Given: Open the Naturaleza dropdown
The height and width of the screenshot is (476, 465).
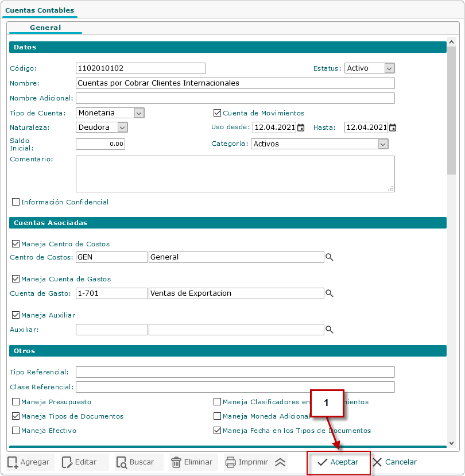Looking at the screenshot, I should [x=102, y=127].
